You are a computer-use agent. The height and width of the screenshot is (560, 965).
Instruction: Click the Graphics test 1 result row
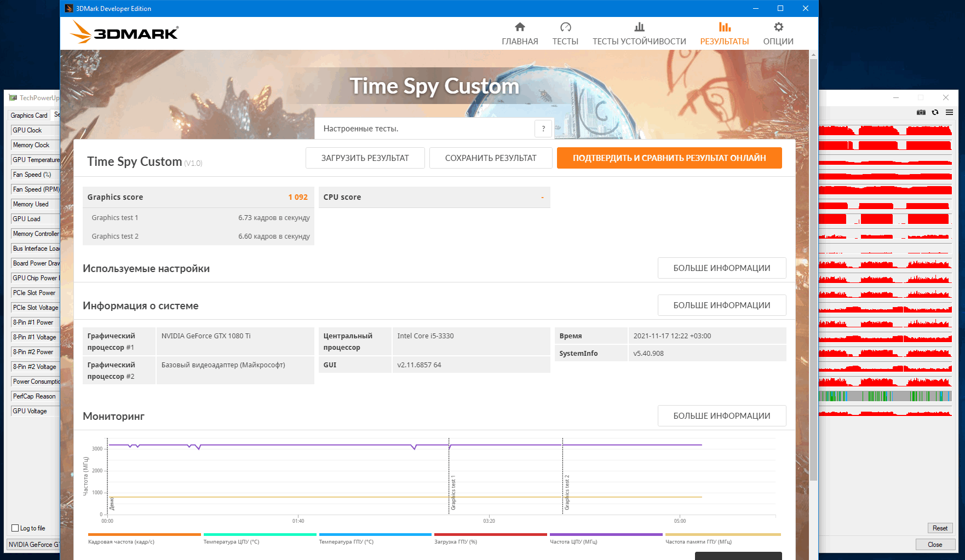coord(199,218)
